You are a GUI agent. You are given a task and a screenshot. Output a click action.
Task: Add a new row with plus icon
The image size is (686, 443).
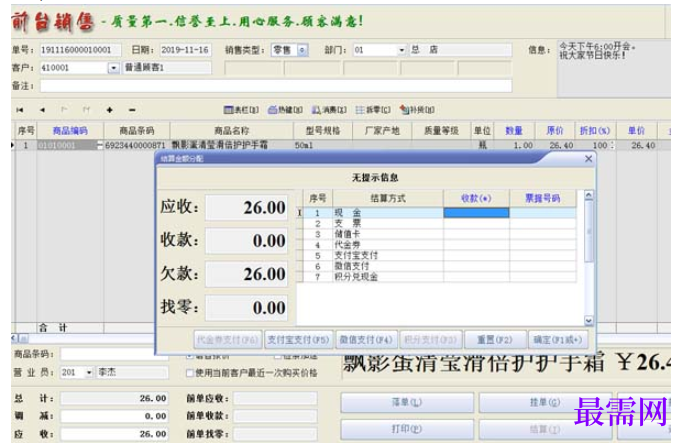click(109, 110)
